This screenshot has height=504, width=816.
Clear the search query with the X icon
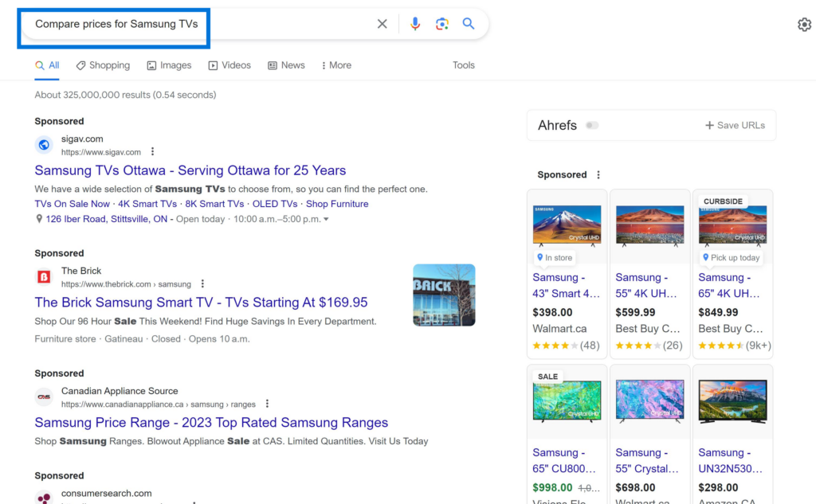pos(382,24)
